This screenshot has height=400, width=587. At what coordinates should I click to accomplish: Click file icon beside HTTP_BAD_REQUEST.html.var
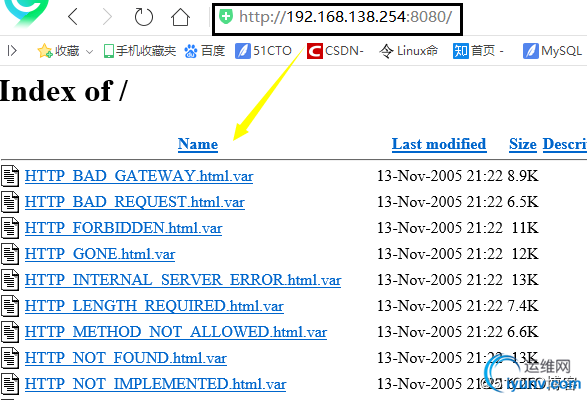[x=10, y=202]
